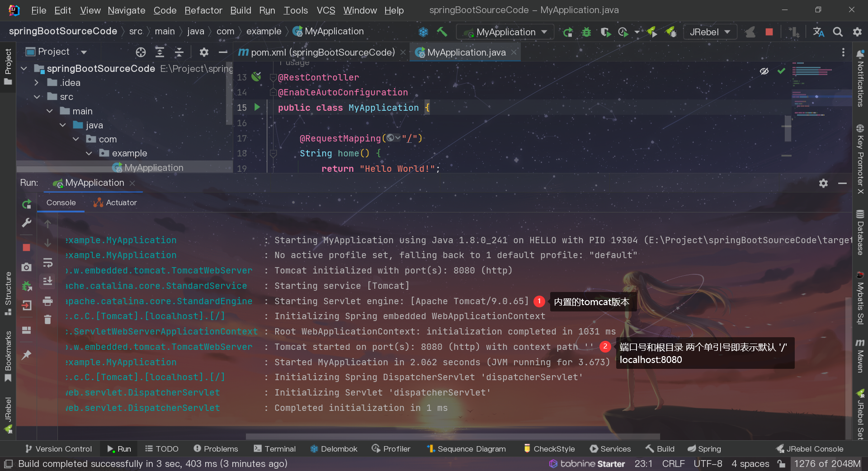Image resolution: width=868 pixels, height=471 pixels.
Task: Collapse the src folder
Action: (37, 97)
